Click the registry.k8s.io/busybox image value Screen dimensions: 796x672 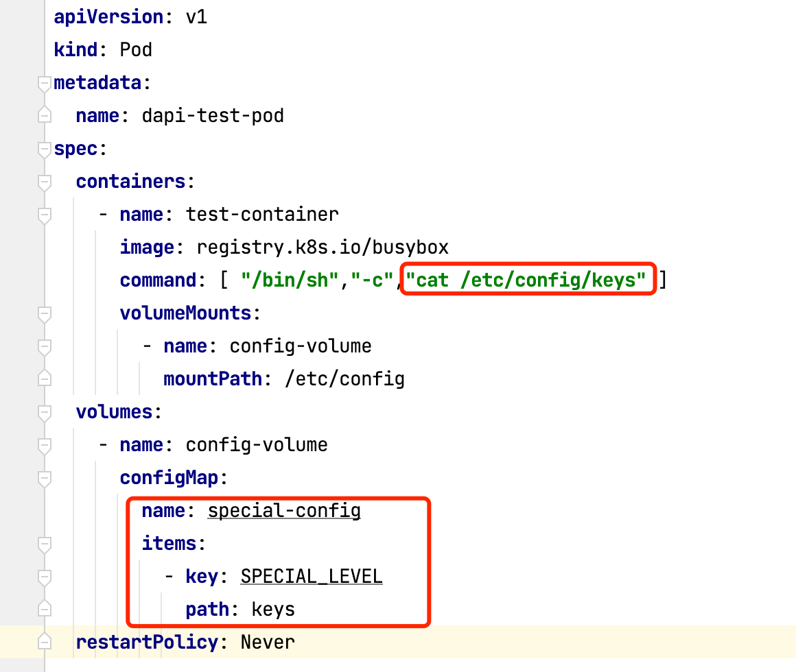[323, 248]
